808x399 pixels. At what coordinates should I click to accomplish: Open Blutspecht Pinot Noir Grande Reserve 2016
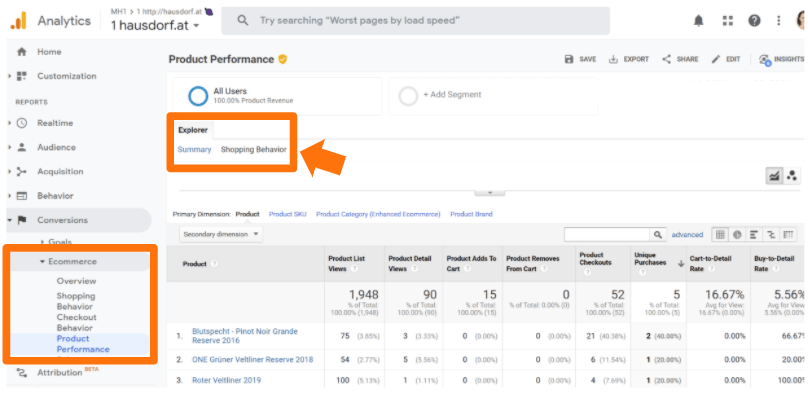[x=245, y=336]
